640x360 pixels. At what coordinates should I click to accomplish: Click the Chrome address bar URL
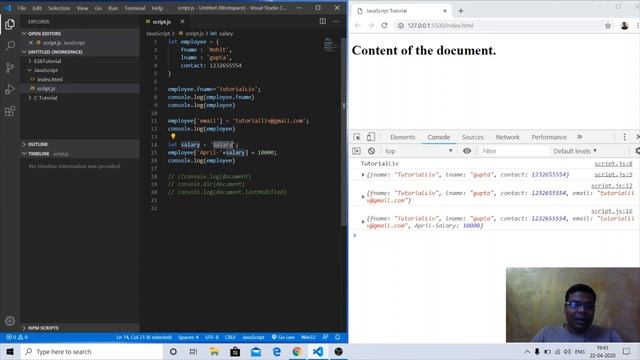click(x=440, y=25)
